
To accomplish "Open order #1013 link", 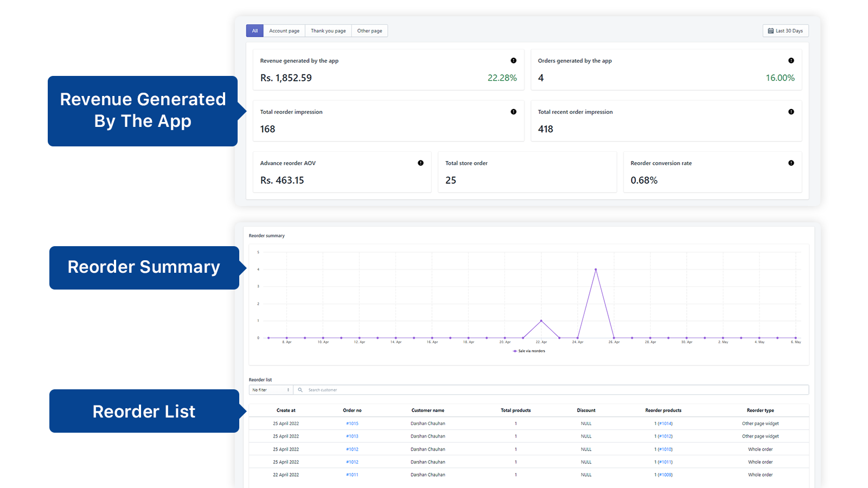I will tap(352, 436).
